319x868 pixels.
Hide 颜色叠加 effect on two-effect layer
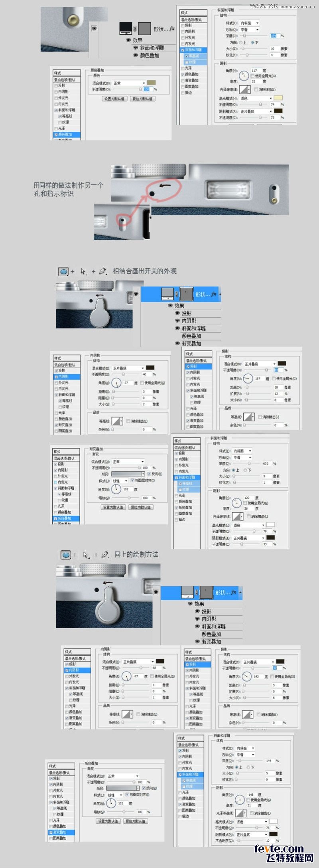136,55
